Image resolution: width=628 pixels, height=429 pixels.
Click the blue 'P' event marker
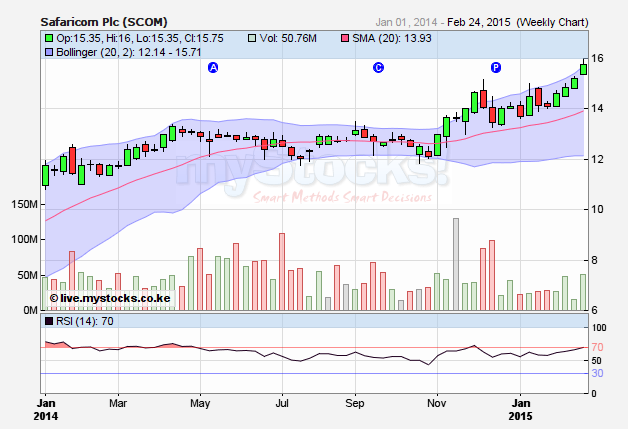click(495, 67)
